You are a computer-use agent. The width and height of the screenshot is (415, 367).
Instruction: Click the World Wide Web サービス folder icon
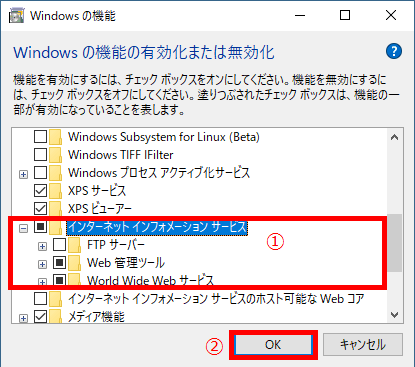75,279
